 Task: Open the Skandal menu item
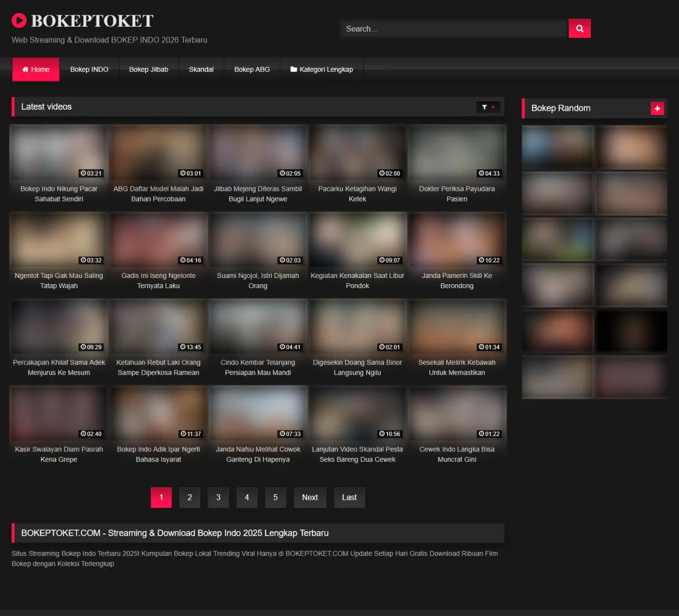(x=201, y=70)
